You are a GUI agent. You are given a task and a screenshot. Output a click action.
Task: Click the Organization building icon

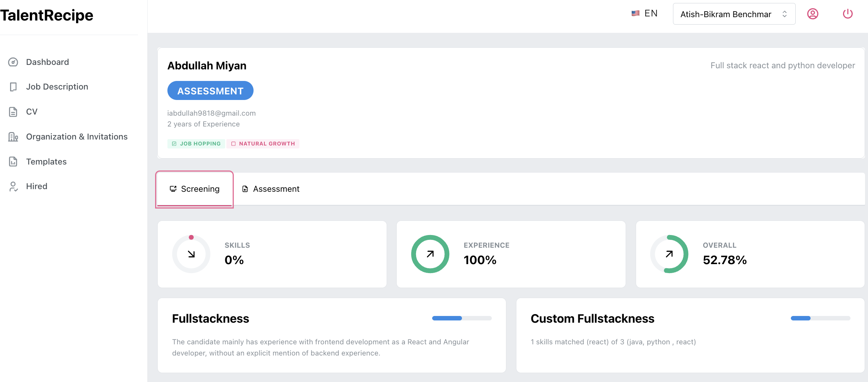pyautogui.click(x=13, y=137)
